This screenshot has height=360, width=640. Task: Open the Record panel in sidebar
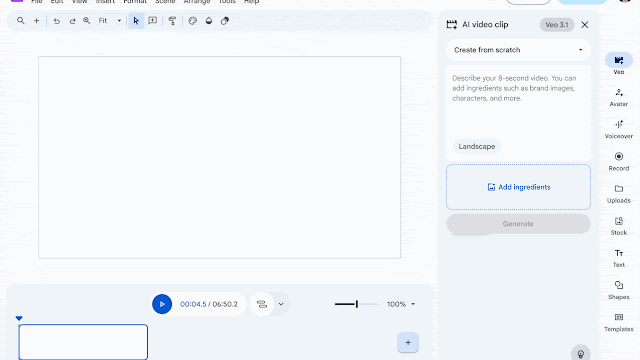click(x=619, y=162)
